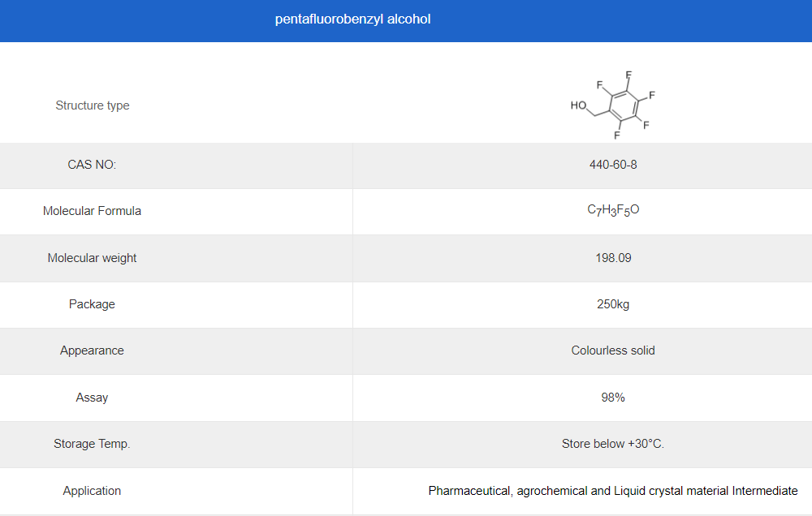This screenshot has width=812, height=516.
Task: Click the Package row label
Action: point(92,304)
